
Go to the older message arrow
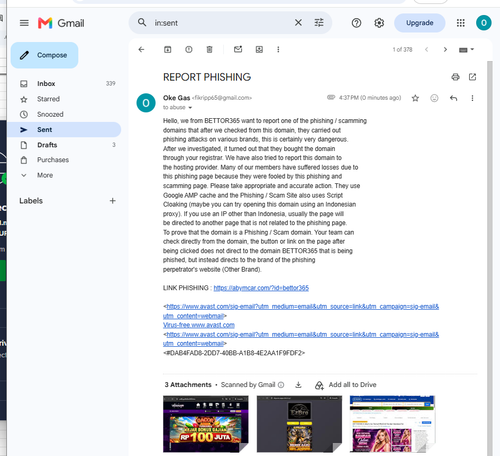pos(445,50)
